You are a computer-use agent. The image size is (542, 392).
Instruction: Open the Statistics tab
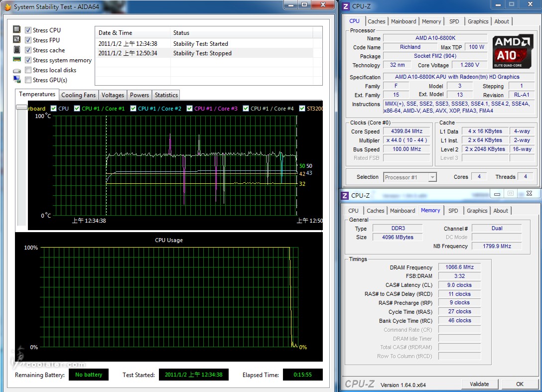pos(166,95)
